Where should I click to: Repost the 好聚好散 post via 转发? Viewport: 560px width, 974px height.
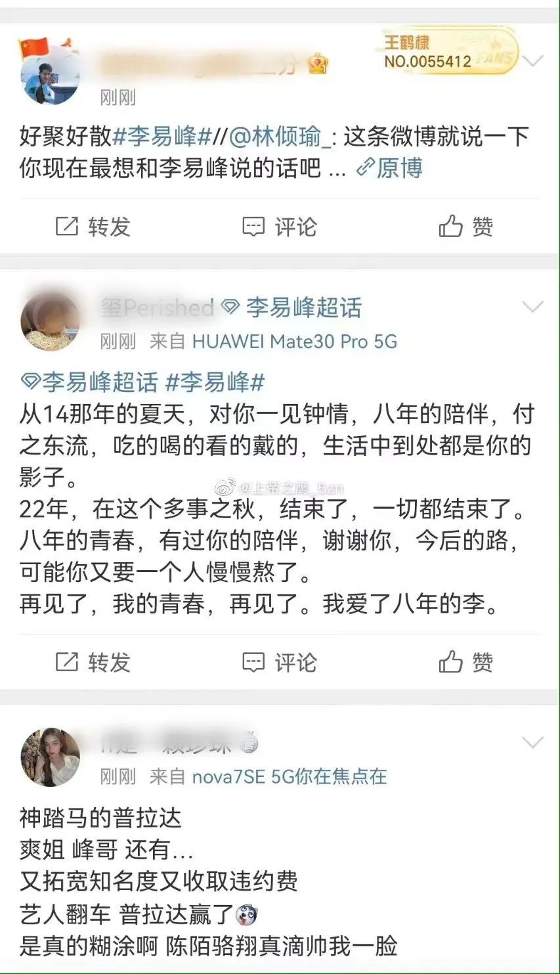tap(93, 227)
